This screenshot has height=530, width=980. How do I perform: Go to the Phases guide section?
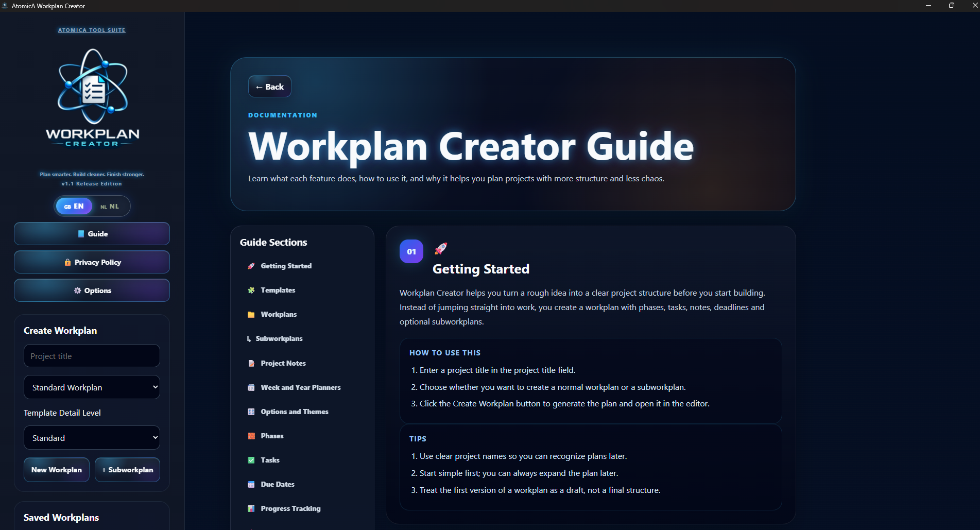(x=302, y=436)
